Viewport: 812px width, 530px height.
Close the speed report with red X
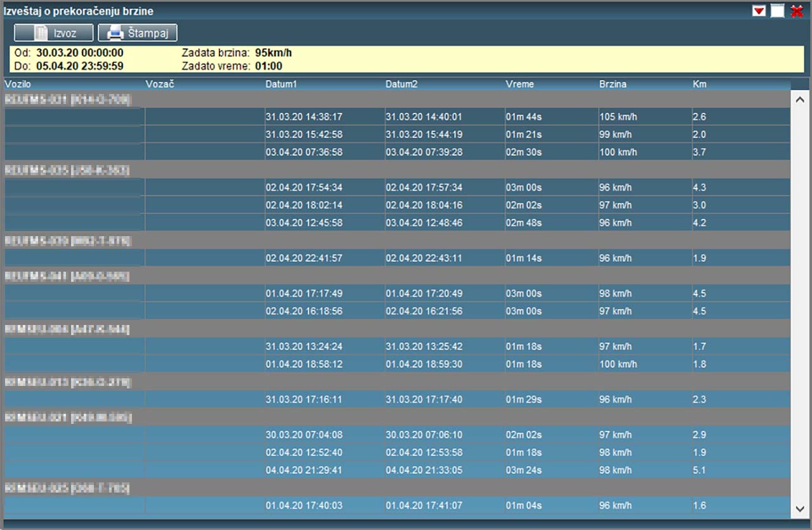coord(797,11)
